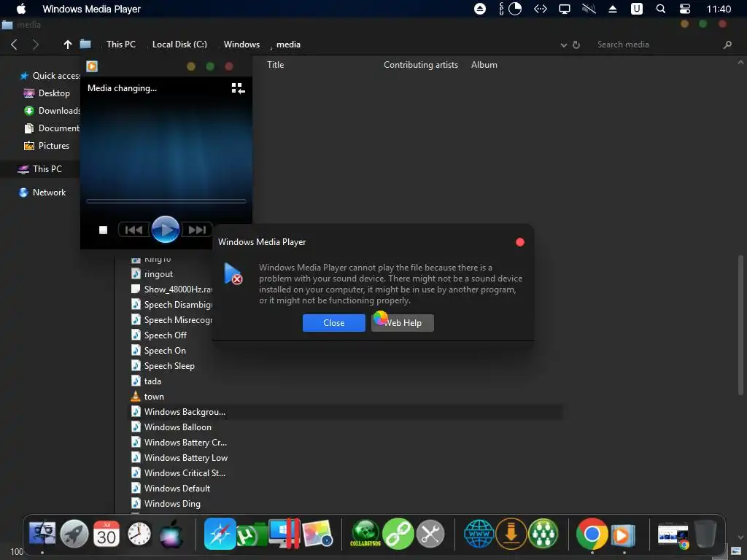Screen dimensions: 747x560
Task: Sort the file list by Album column
Action: [484, 65]
